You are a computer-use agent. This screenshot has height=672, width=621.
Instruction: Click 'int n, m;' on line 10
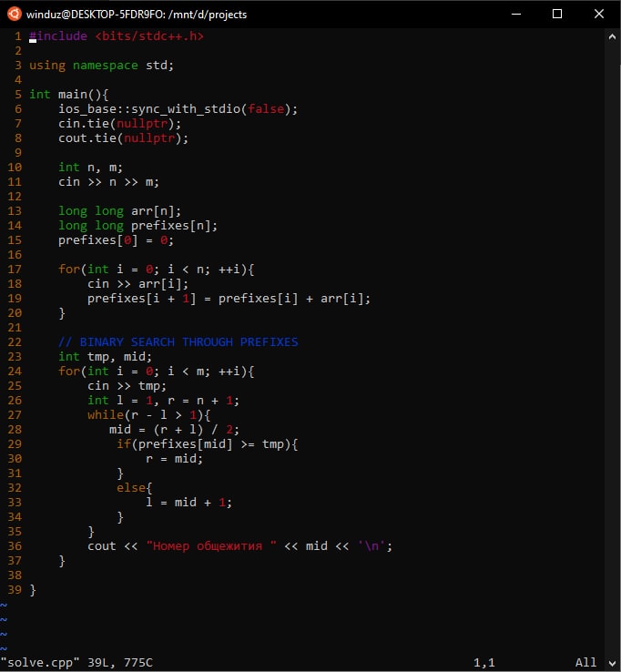[x=90, y=168]
